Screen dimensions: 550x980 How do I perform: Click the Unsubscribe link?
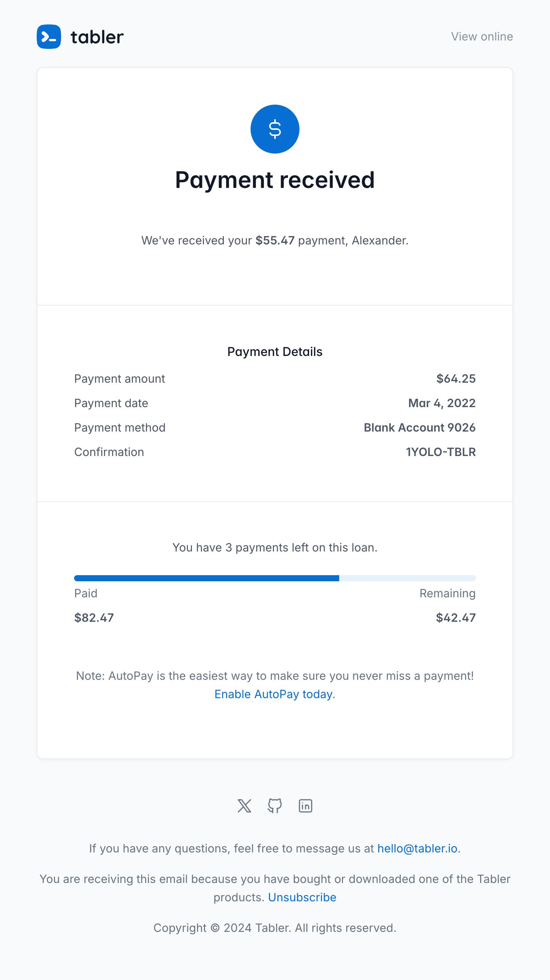302,897
